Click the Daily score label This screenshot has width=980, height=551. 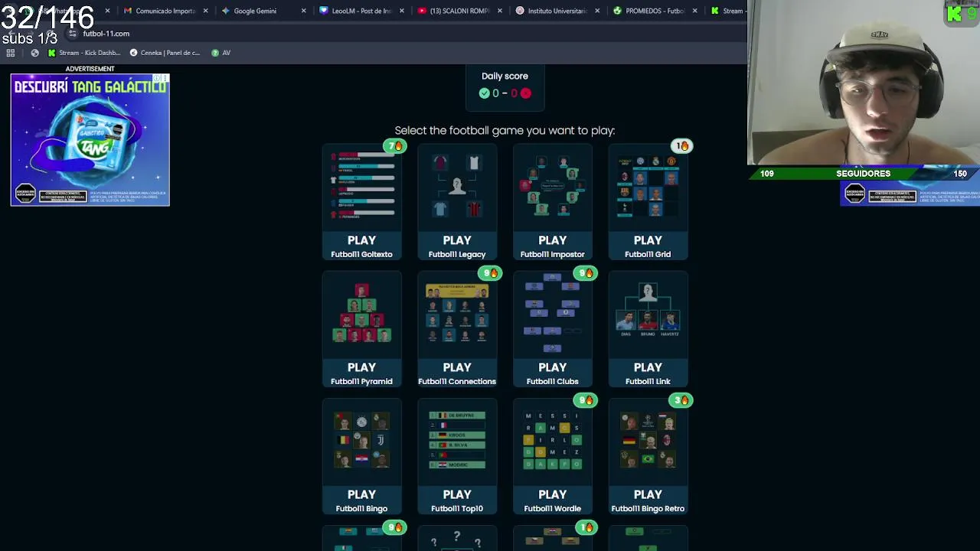pyautogui.click(x=505, y=76)
